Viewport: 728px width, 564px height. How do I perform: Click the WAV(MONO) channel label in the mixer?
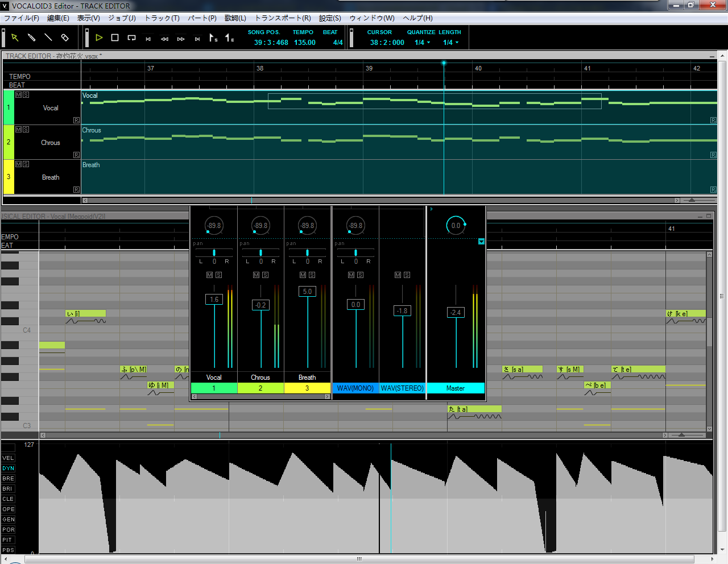point(355,388)
